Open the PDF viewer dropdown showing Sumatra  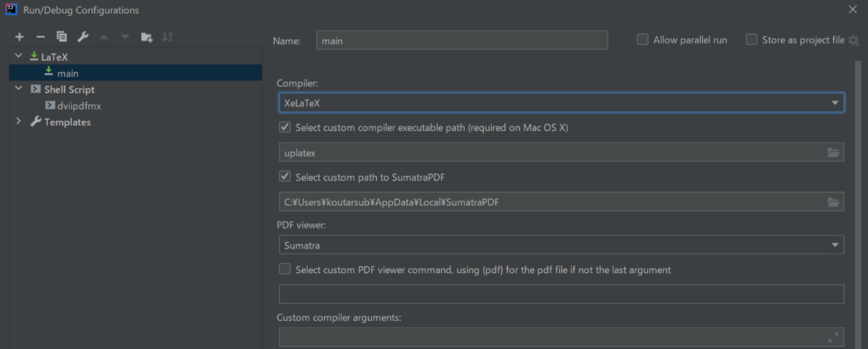(561, 246)
